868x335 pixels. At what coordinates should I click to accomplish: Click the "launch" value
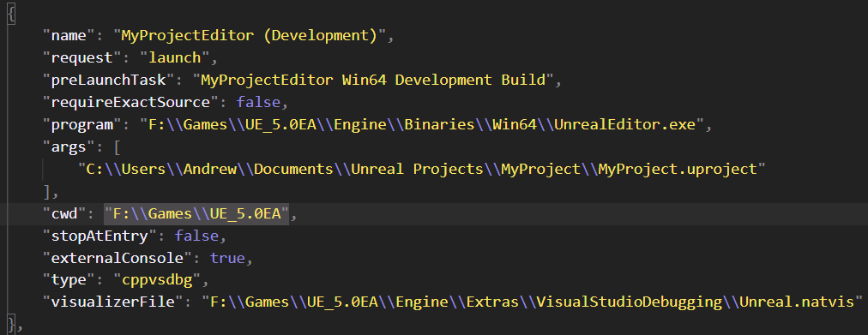click(174, 57)
